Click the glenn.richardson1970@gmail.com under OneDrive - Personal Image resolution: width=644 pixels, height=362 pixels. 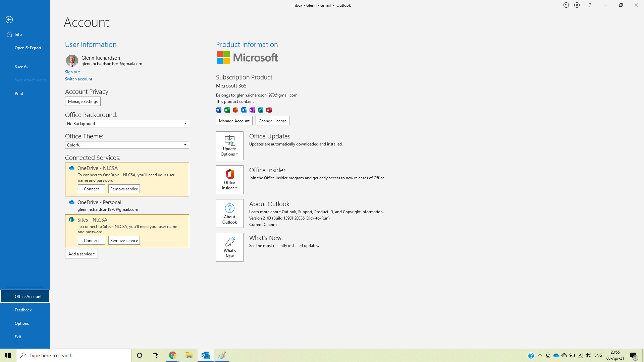click(x=108, y=209)
